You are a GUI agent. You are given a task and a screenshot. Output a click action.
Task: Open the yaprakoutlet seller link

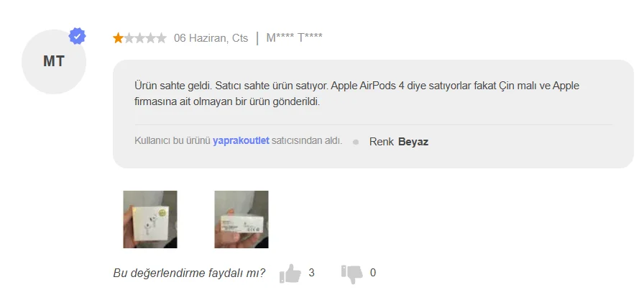(x=241, y=140)
